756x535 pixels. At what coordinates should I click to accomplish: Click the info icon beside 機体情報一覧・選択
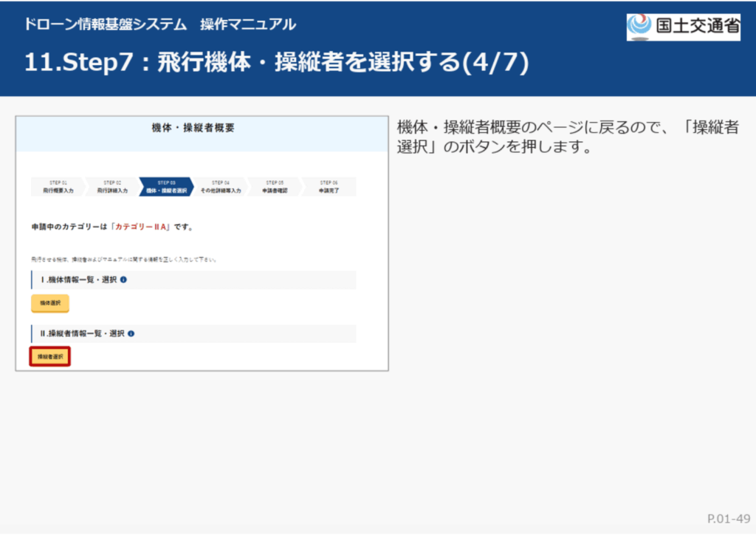click(123, 280)
